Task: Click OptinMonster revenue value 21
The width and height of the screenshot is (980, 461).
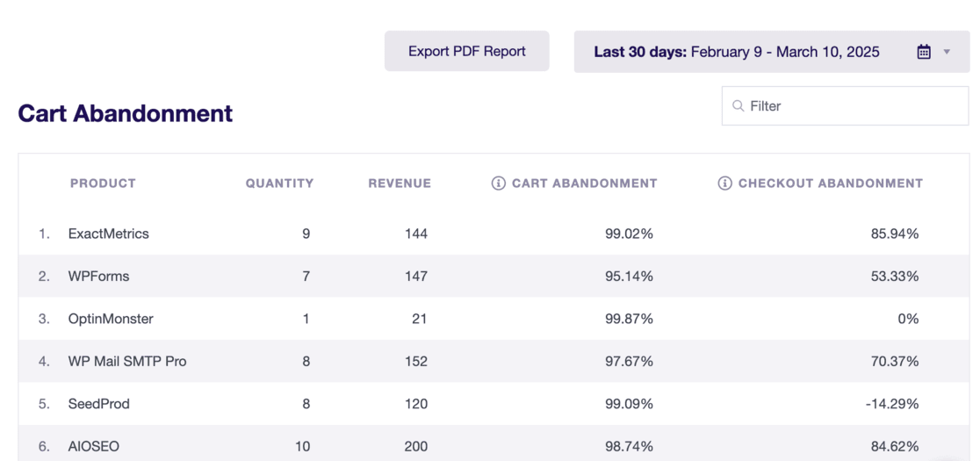Action: point(420,319)
